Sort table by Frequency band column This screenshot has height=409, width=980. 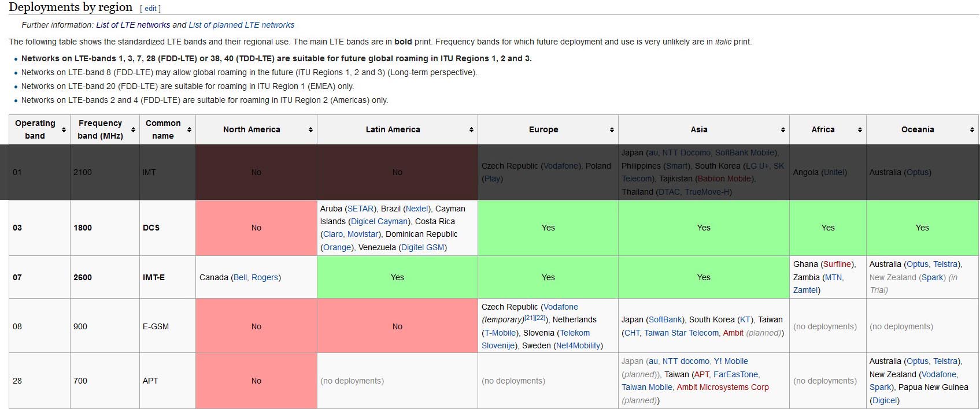click(133, 129)
